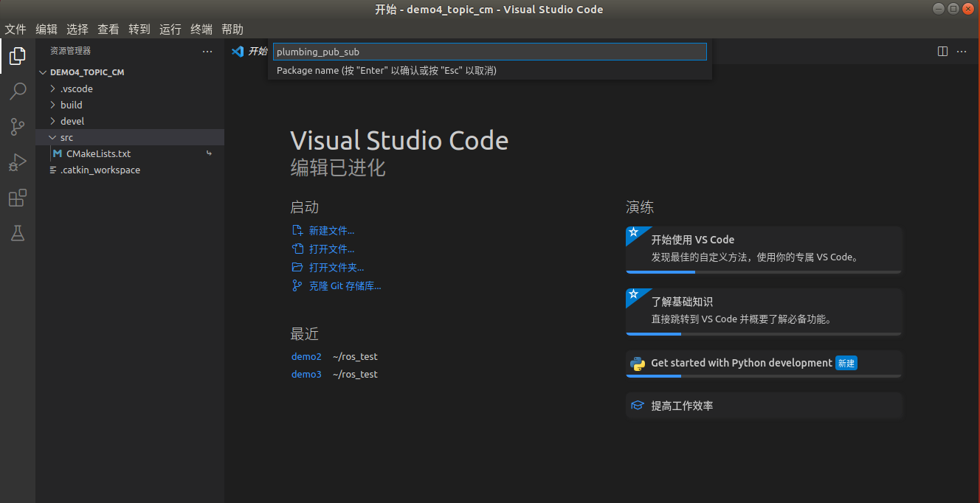
Task: Open CMakeLists.txt in the file tree
Action: point(98,153)
